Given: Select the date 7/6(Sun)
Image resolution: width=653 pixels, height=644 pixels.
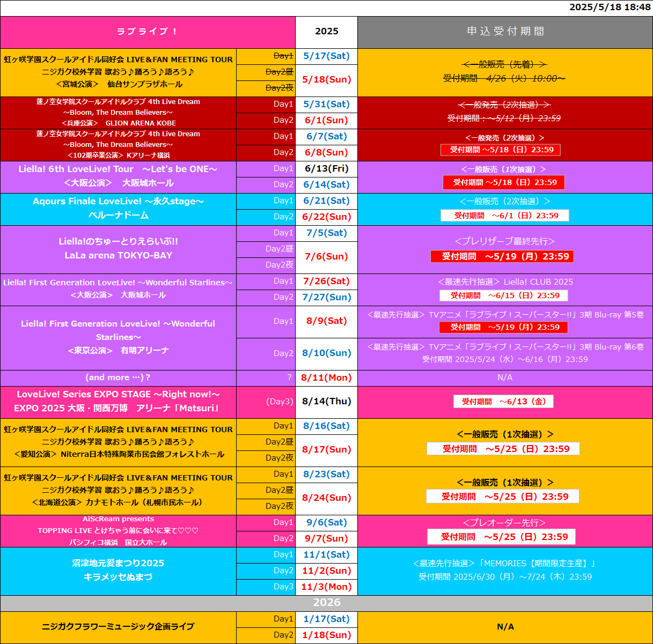Looking at the screenshot, I should coord(326,257).
